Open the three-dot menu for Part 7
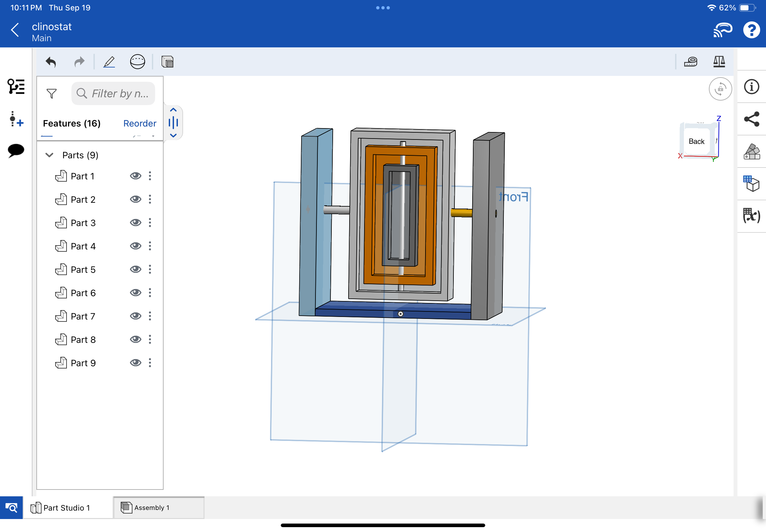 (150, 316)
